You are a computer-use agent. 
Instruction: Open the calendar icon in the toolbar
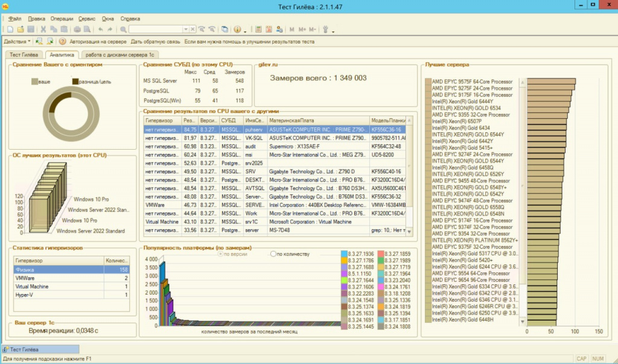(x=269, y=29)
